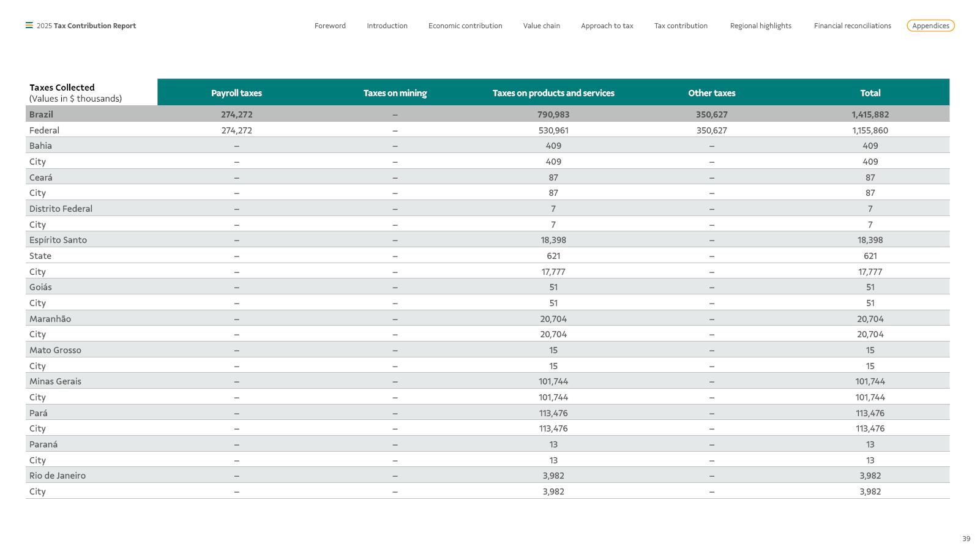Screen dimensions: 980x549
Task: Click Pará products value 113,476
Action: [x=553, y=413]
